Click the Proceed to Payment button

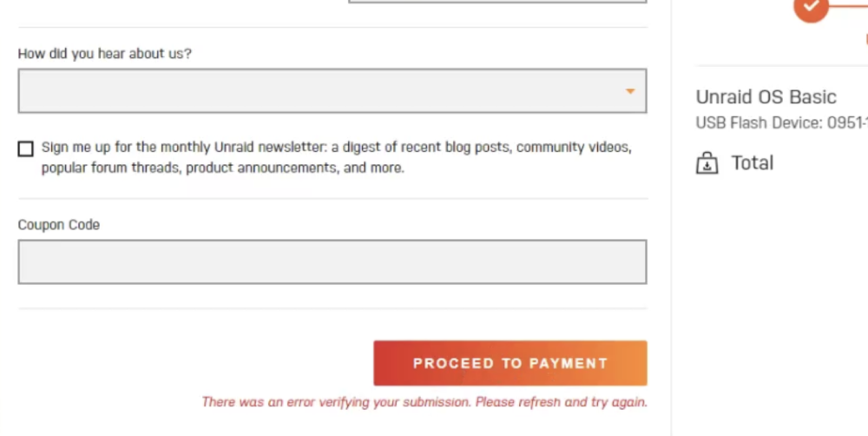(510, 363)
